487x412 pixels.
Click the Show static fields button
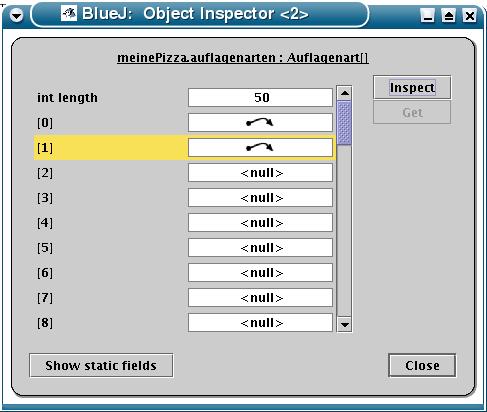[101, 365]
